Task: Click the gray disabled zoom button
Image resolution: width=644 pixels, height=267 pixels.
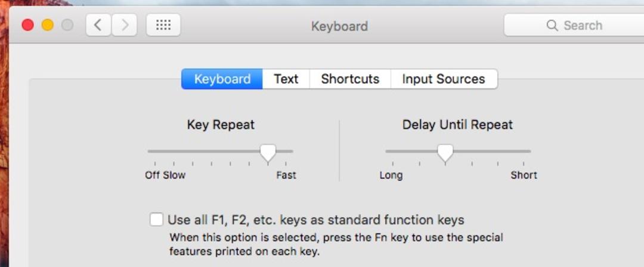Action: pos(67,25)
